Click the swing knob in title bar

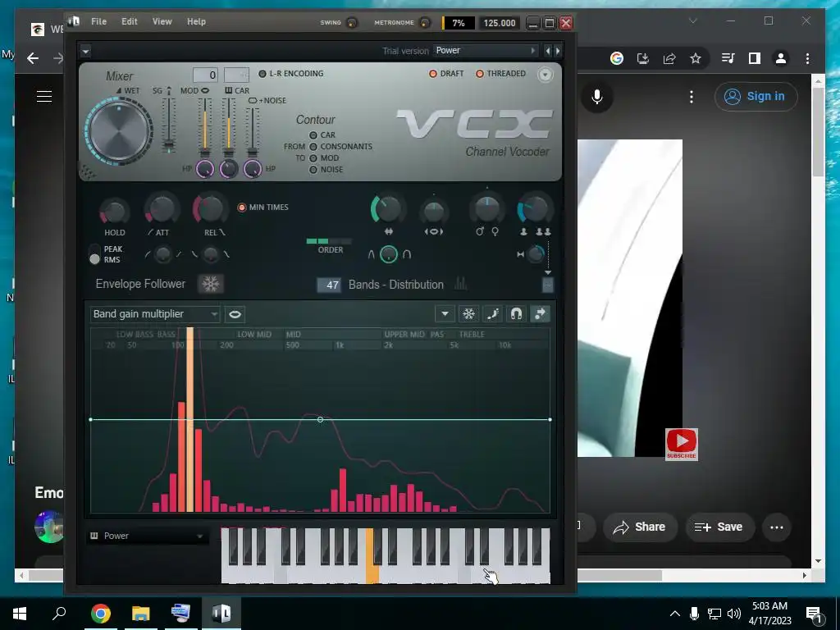click(x=352, y=22)
